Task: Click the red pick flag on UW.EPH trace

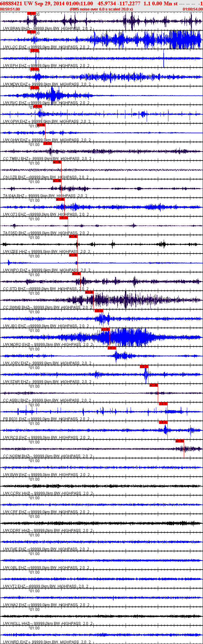Action: tap(35, 51)
